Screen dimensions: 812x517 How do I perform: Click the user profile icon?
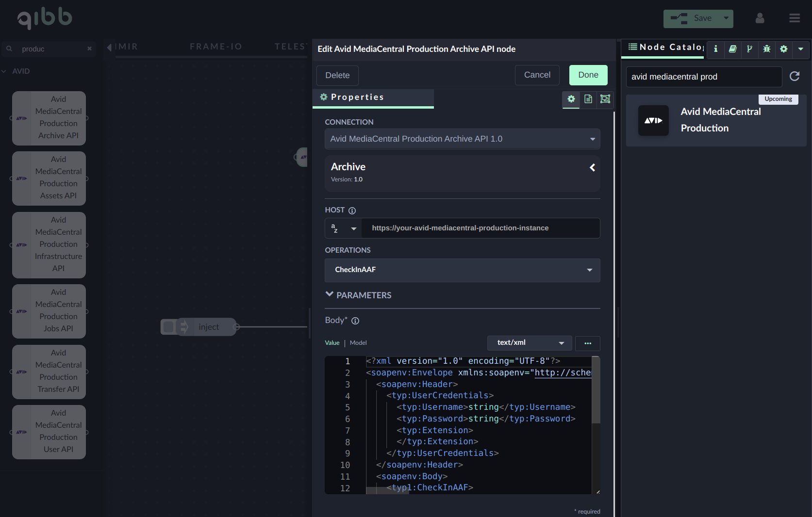pos(760,18)
